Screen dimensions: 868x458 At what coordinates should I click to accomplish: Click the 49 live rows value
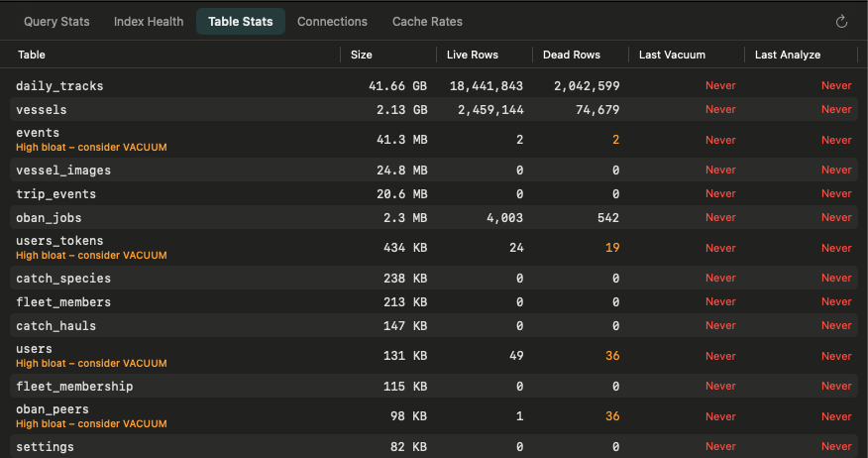[516, 356]
